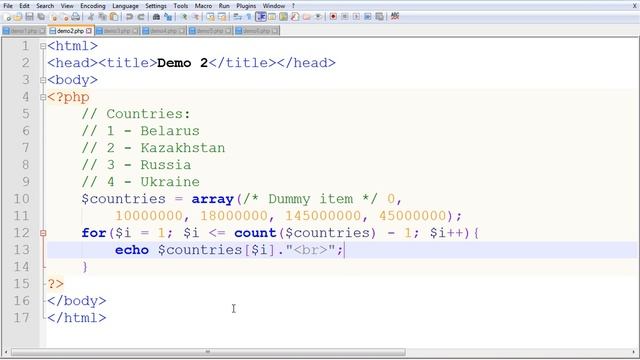The height and width of the screenshot is (360, 640).
Task: Click the value 145000000 on line 11
Action: [323, 216]
